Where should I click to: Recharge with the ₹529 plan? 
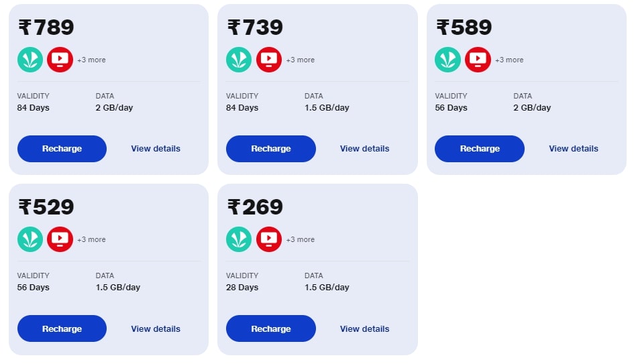pos(62,328)
